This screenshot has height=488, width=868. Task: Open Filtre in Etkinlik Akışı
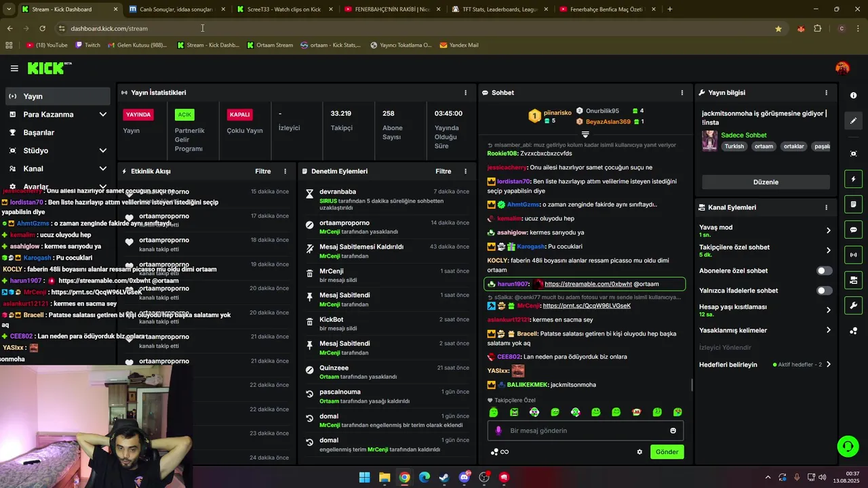click(x=263, y=171)
